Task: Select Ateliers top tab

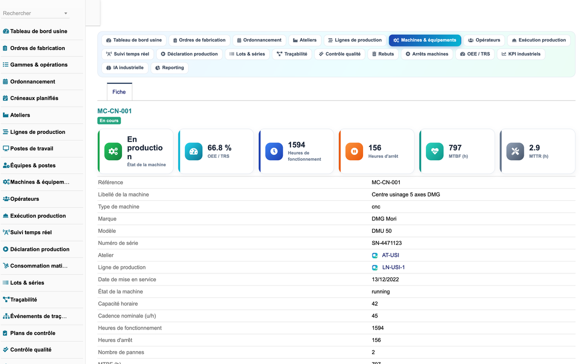Action: pos(305,40)
